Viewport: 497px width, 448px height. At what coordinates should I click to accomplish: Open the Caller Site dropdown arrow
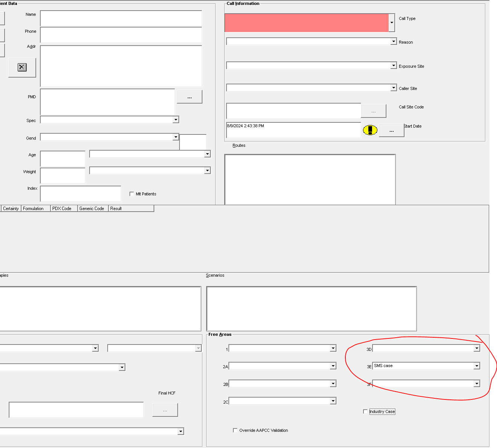click(x=394, y=88)
